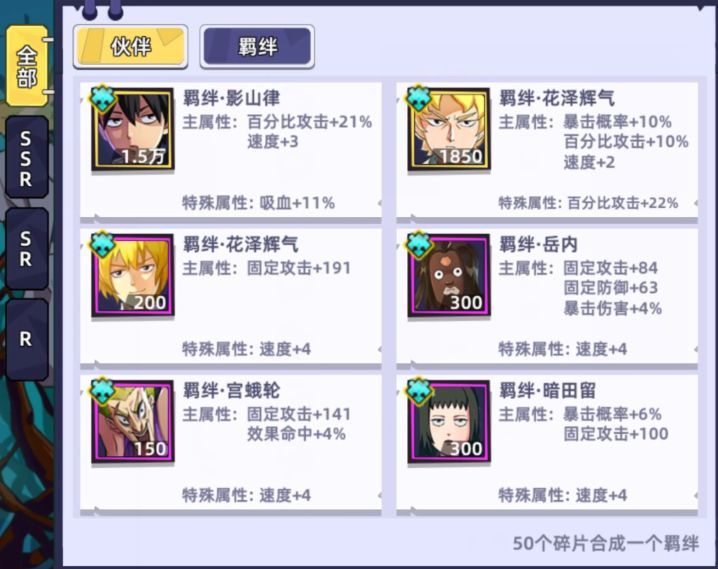
Task: Show all rarities with 全部 filter
Action: [x=27, y=66]
